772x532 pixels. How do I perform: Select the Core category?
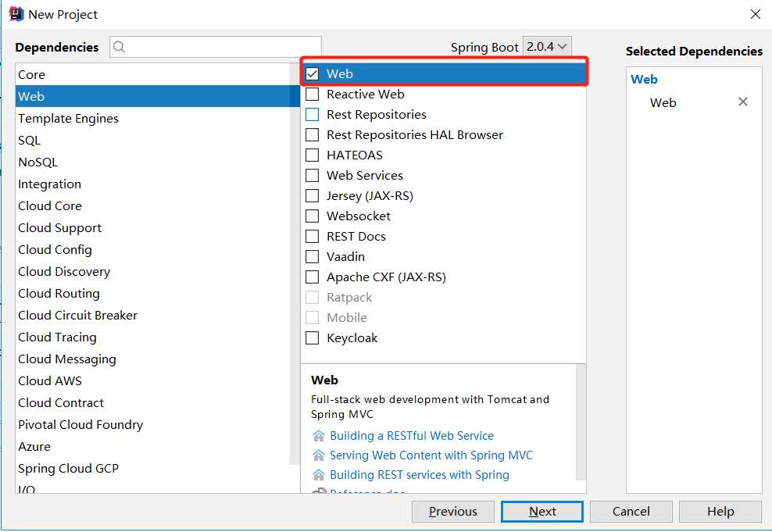pos(152,74)
